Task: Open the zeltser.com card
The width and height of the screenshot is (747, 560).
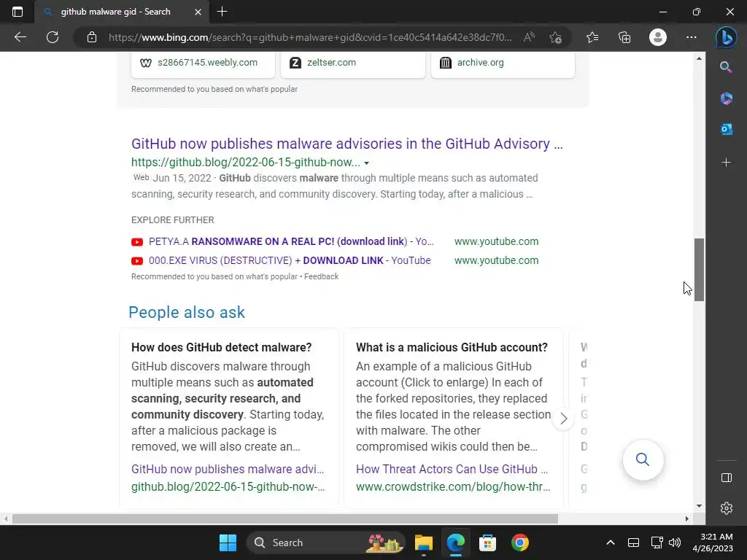Action: click(x=353, y=63)
